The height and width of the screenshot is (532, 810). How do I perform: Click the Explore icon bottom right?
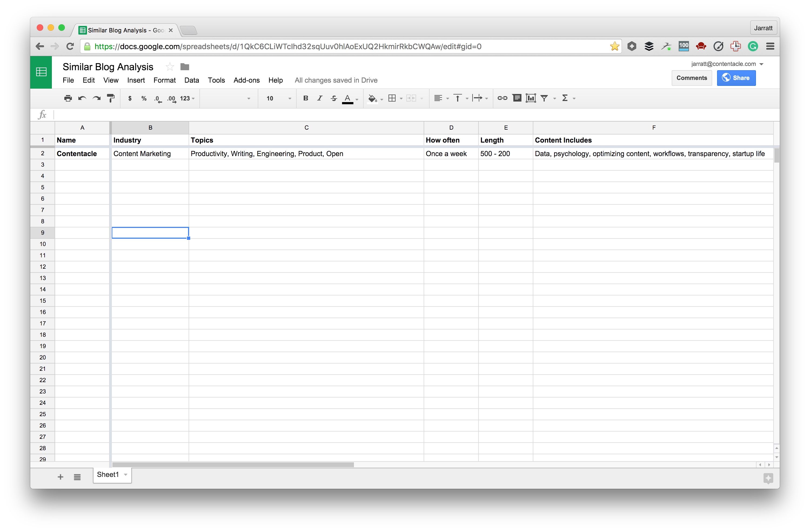(768, 478)
